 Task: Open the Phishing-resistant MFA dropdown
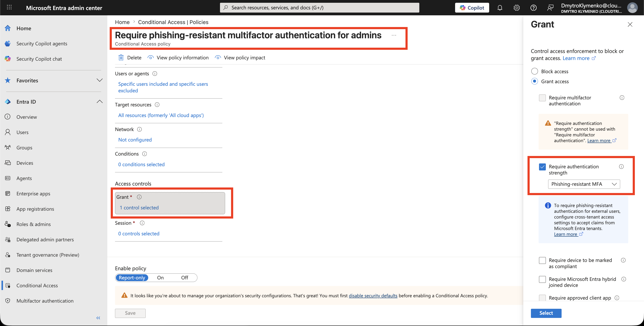pos(584,184)
